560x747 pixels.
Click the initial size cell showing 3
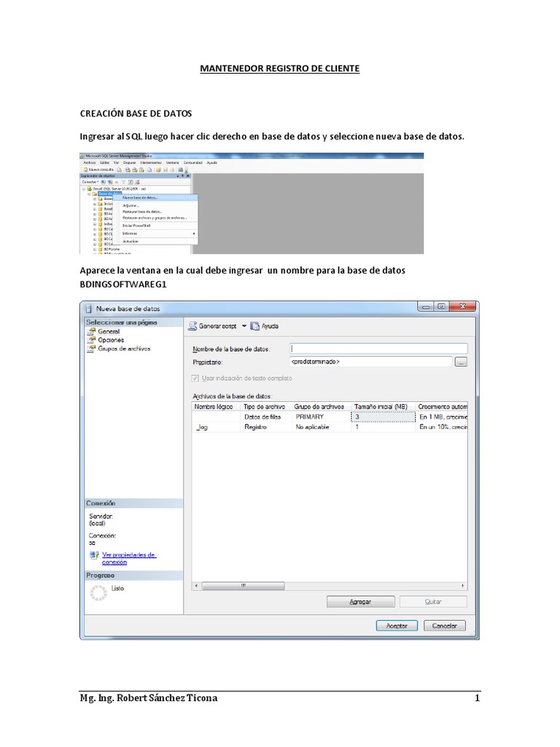click(x=383, y=417)
